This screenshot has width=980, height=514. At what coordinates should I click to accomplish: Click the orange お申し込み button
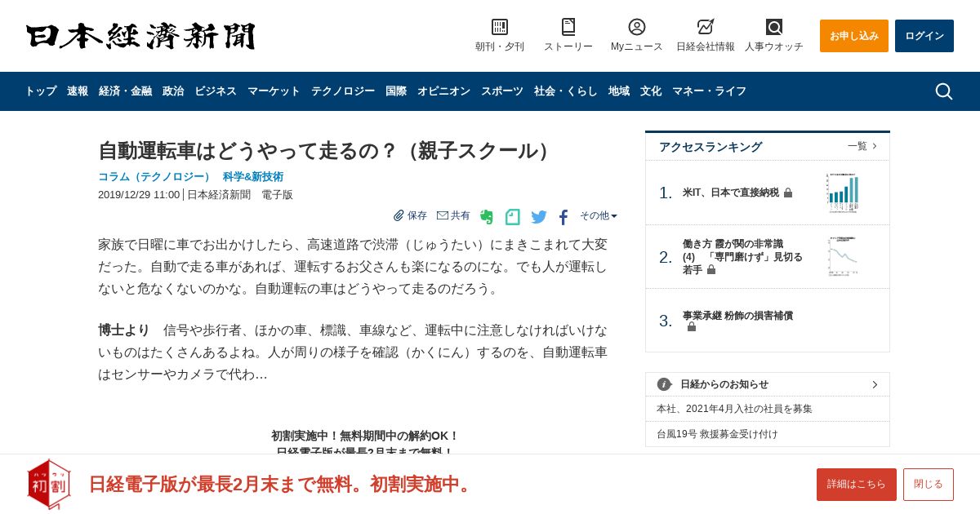point(854,36)
